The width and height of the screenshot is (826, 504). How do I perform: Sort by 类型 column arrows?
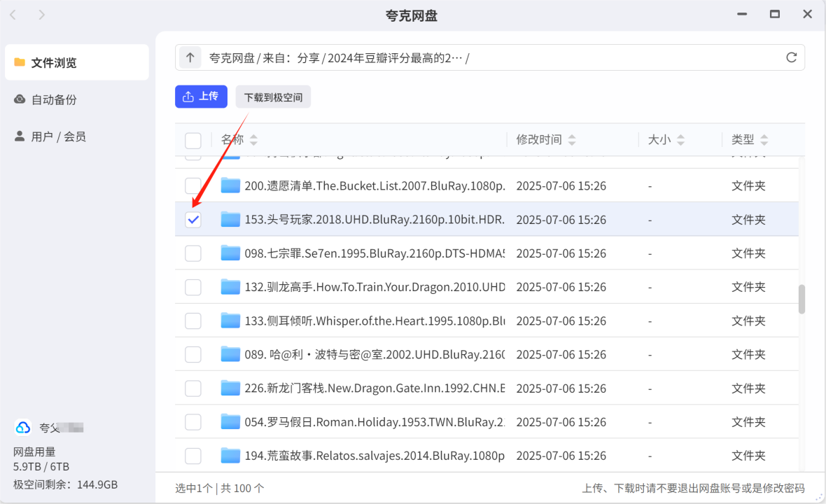(x=764, y=139)
